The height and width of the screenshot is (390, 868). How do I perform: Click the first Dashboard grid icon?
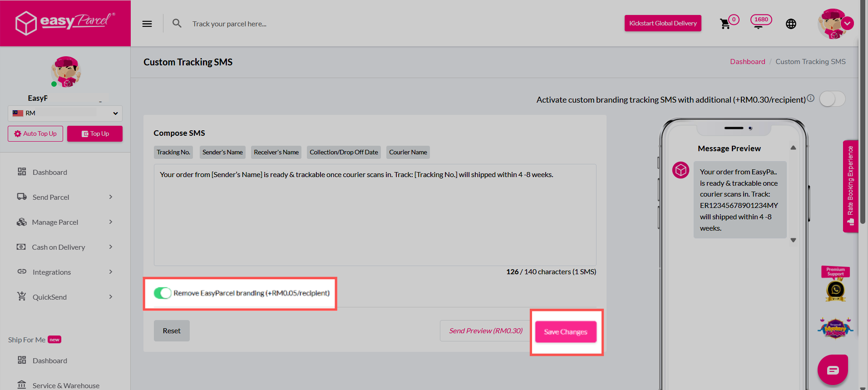click(x=22, y=172)
